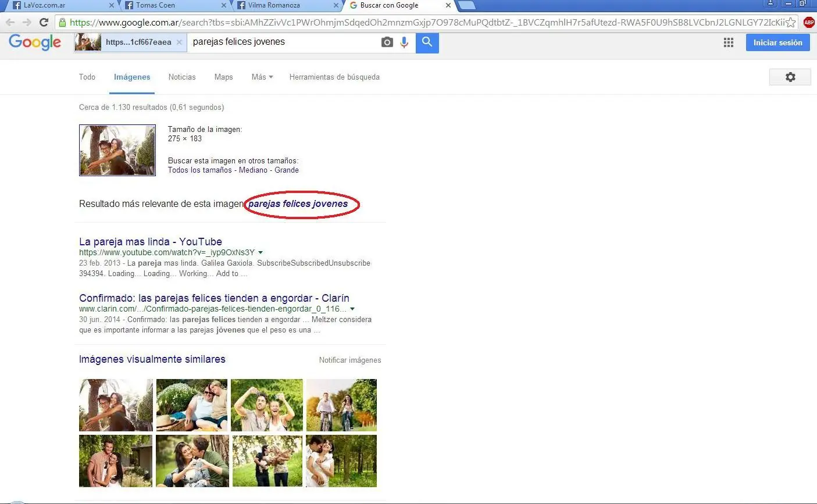Expand options arrow for the Clarín result
The width and height of the screenshot is (817, 504).
pos(352,309)
